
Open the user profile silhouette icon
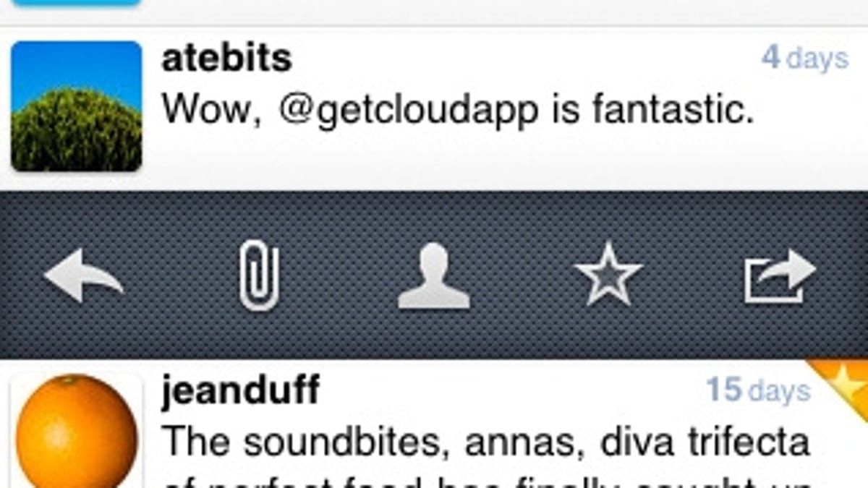pyautogui.click(x=434, y=275)
